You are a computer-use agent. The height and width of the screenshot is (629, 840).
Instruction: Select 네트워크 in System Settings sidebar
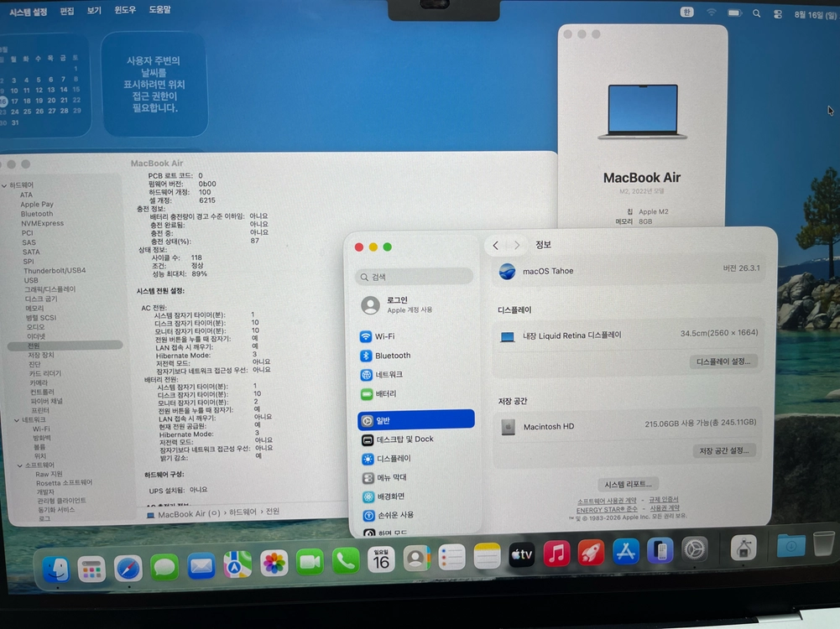pyautogui.click(x=415, y=375)
